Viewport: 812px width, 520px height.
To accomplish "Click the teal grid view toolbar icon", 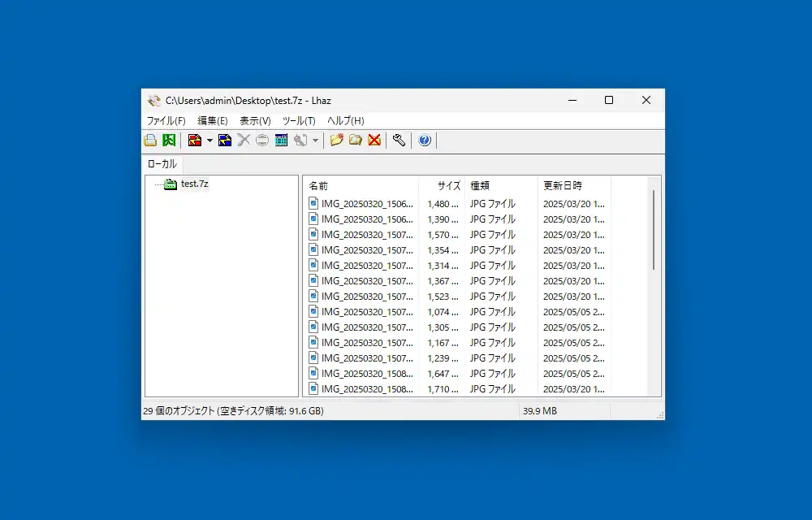I will point(282,141).
